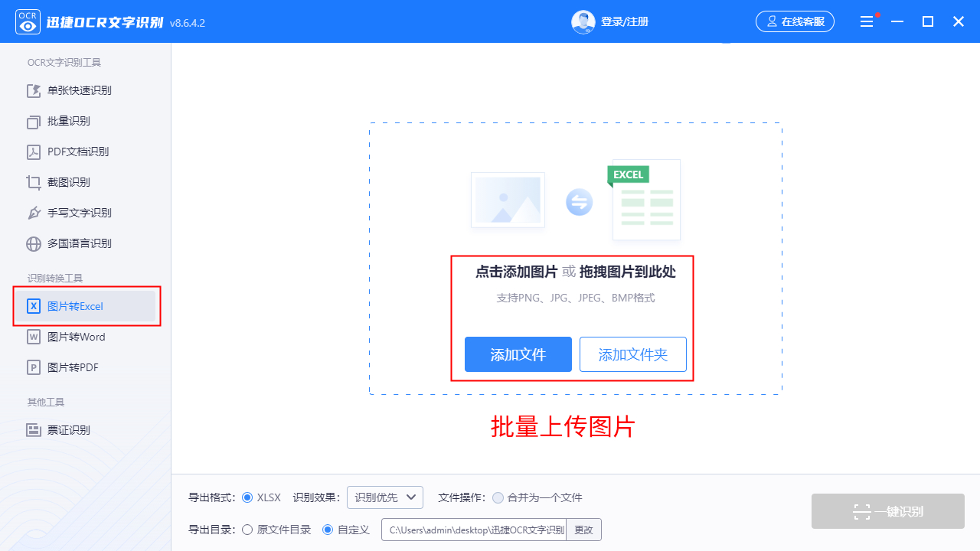This screenshot has height=551, width=980.
Task: Click the 迅捷OCR app logo icon
Action: pos(28,21)
